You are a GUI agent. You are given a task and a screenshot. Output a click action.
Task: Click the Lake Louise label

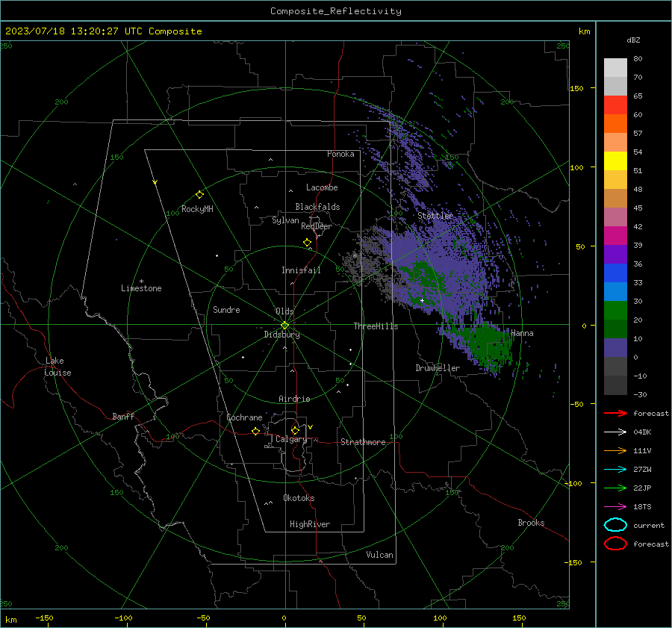coord(57,367)
